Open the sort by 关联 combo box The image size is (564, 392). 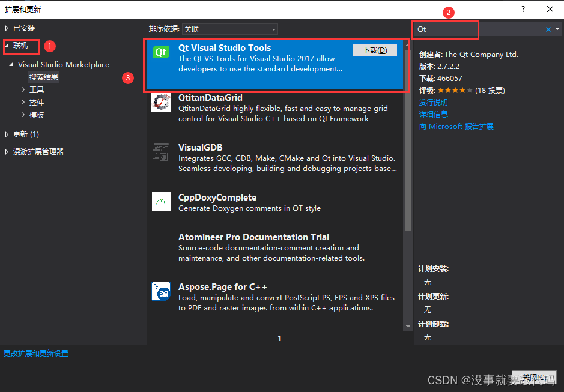point(230,29)
